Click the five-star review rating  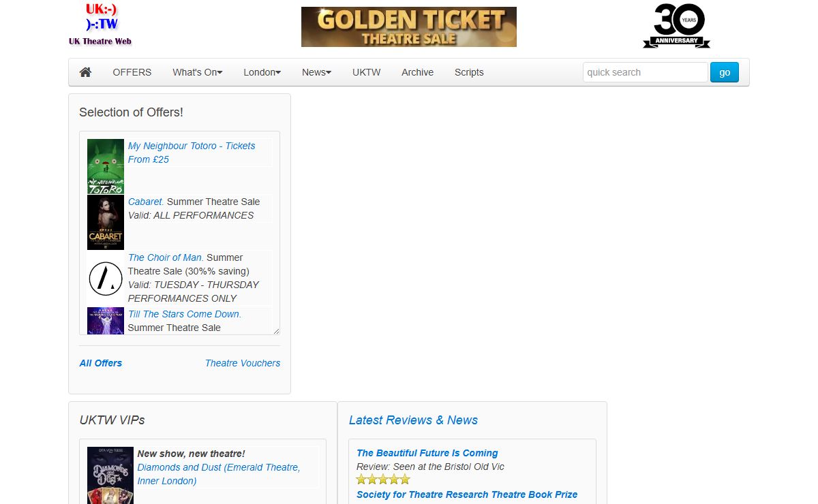point(383,479)
